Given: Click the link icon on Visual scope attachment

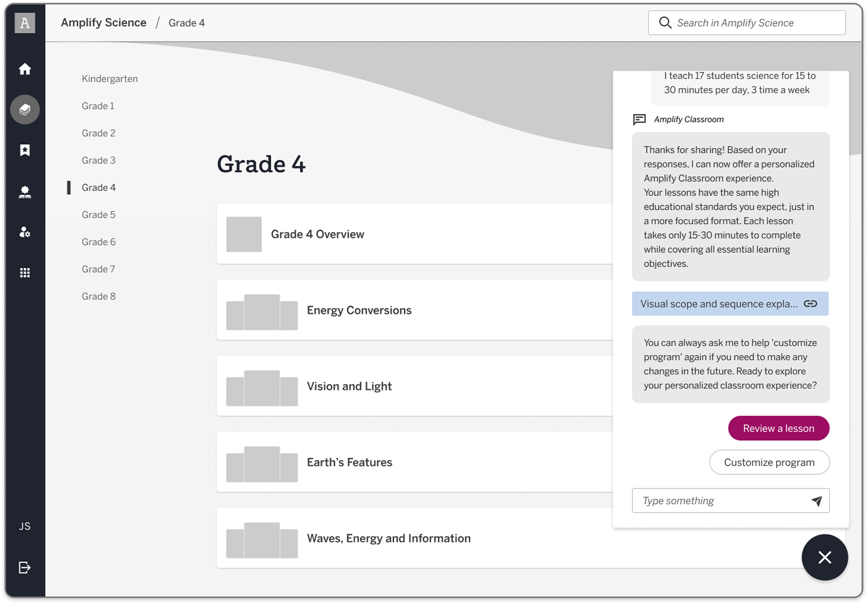Looking at the screenshot, I should click(810, 304).
